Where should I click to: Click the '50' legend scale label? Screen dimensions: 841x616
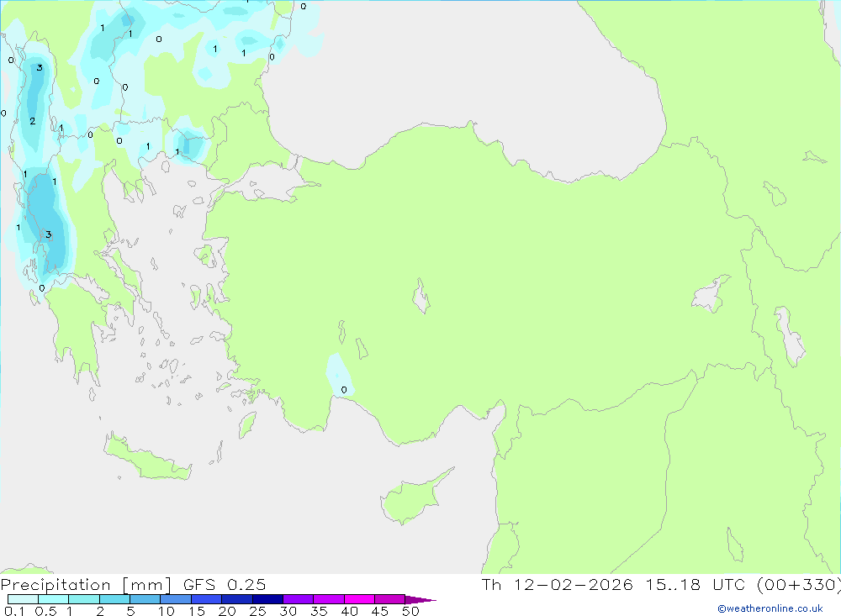(411, 611)
